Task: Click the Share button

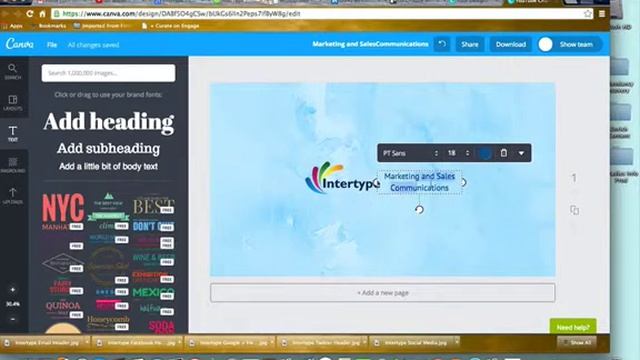Action: [469, 44]
